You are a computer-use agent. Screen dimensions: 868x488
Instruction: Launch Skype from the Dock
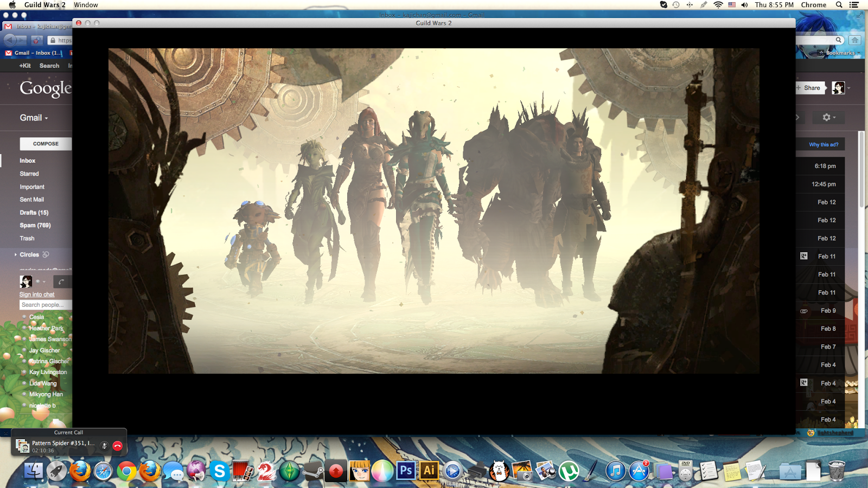pyautogui.click(x=220, y=471)
